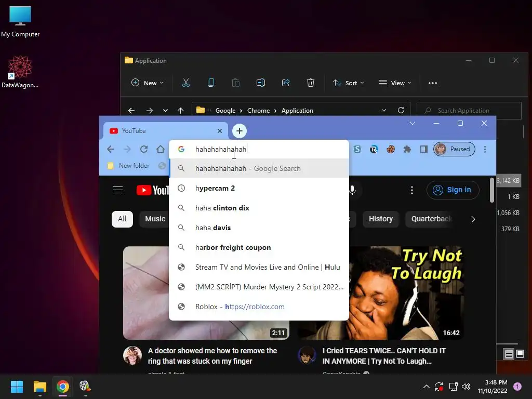
Task: Select the All category chip
Action: 122,219
